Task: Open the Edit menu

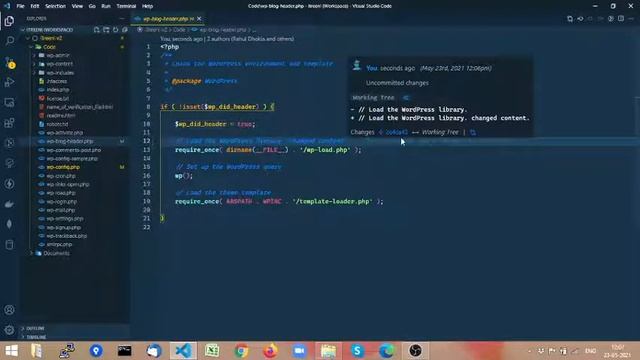Action: pyautogui.click(x=35, y=6)
